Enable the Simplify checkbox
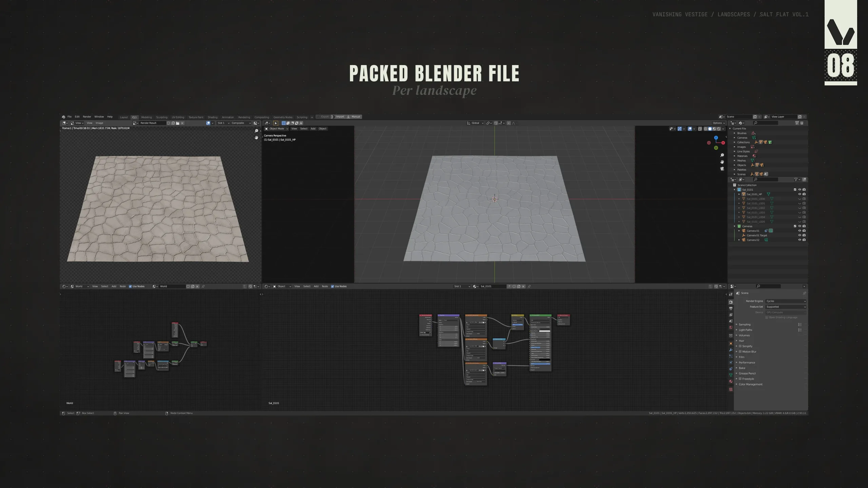 pyautogui.click(x=740, y=346)
